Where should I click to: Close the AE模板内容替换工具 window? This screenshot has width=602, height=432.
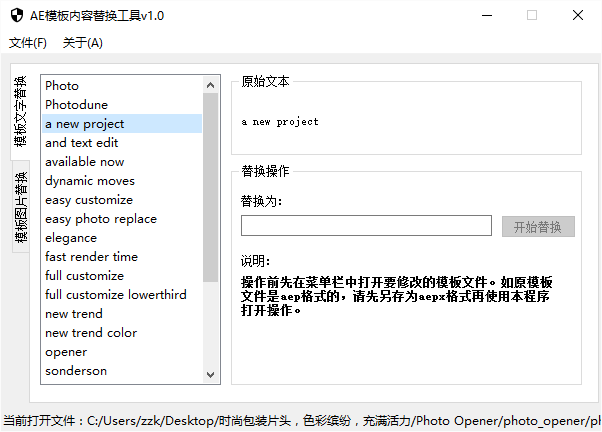point(577,15)
